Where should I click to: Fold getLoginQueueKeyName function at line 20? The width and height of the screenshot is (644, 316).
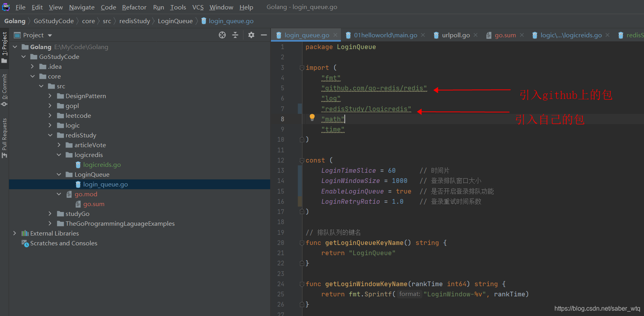pos(302,243)
